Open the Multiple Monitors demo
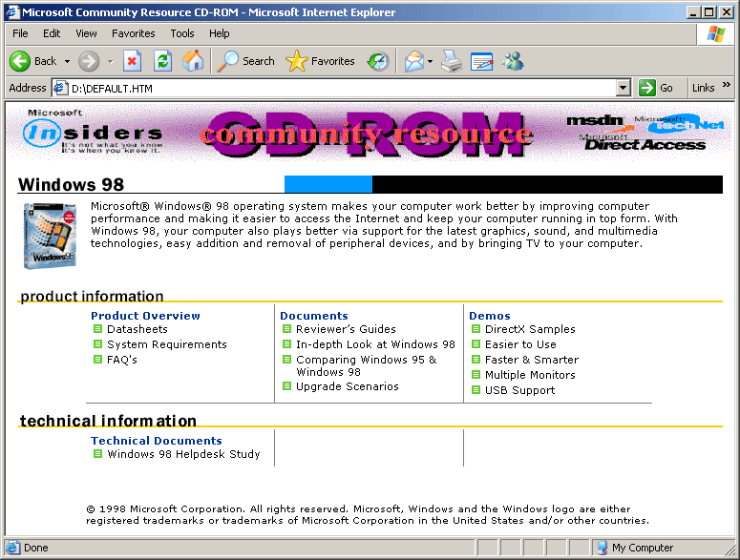 pos(531,375)
